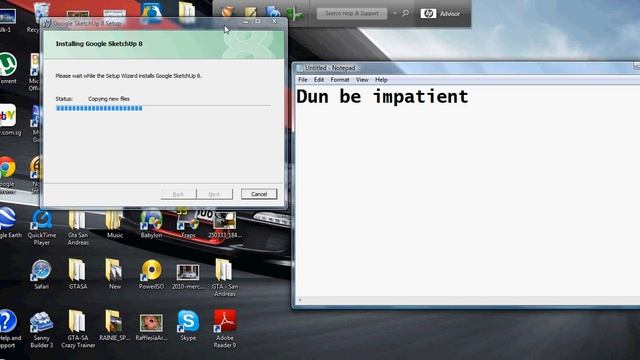Click 'Copying new files' status text

pos(109,99)
